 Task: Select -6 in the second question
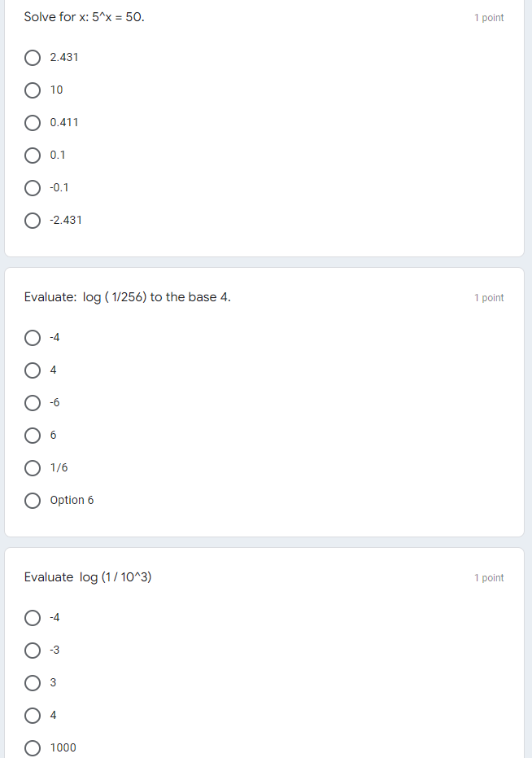pos(33,402)
